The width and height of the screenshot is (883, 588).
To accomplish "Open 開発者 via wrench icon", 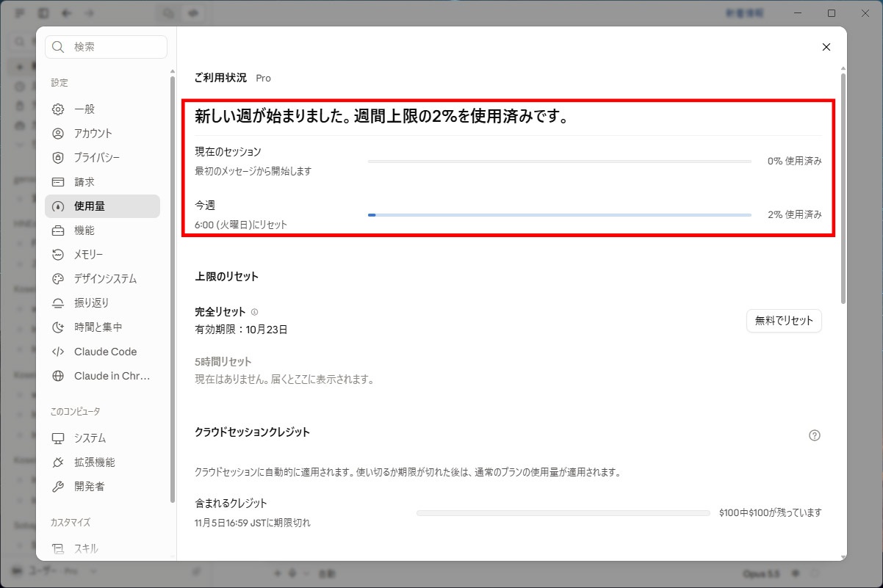I will 59,487.
